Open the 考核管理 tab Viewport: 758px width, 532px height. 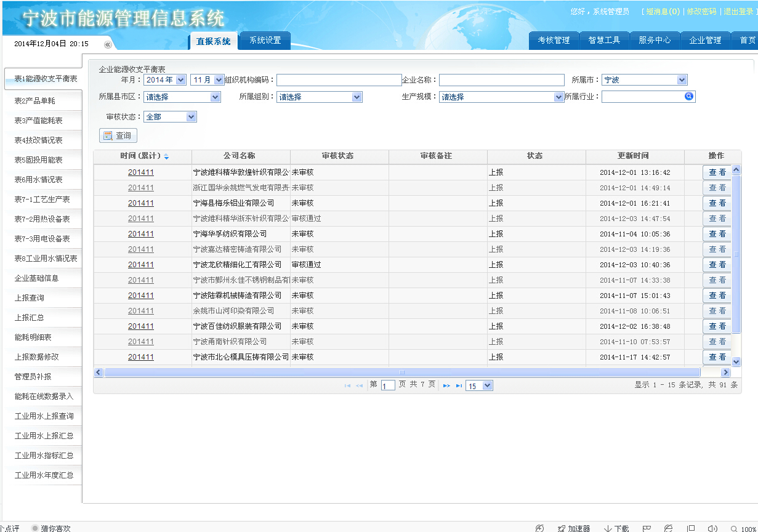(x=554, y=40)
